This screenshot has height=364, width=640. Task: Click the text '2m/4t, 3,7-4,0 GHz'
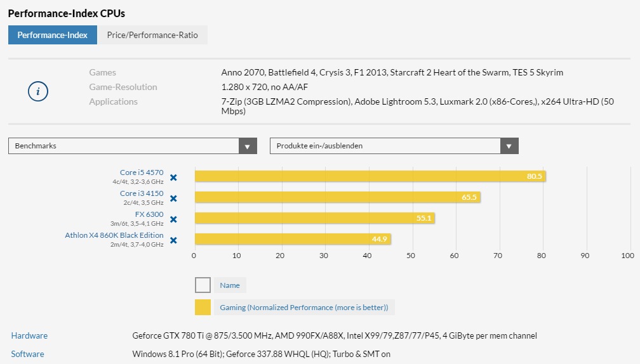click(137, 245)
